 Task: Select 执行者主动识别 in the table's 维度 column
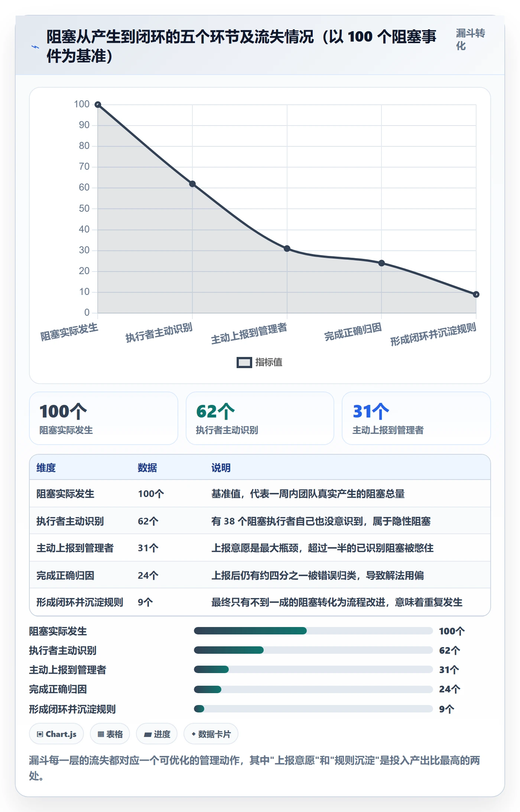(70, 521)
